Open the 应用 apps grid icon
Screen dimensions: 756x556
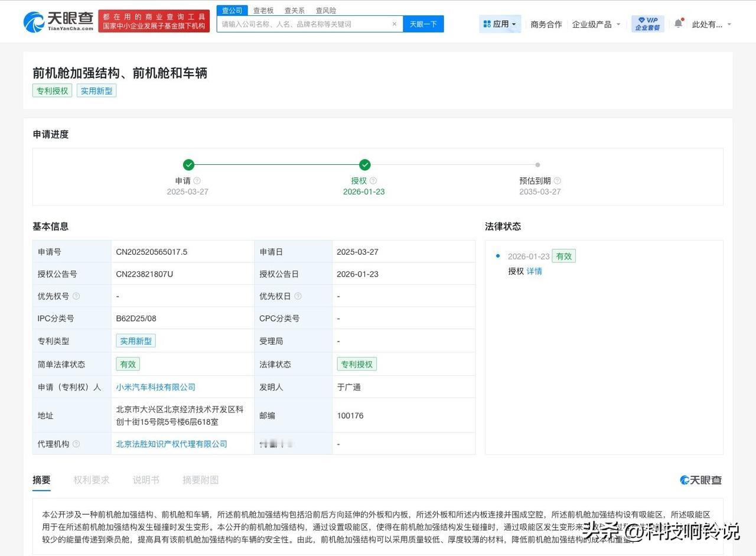486,24
